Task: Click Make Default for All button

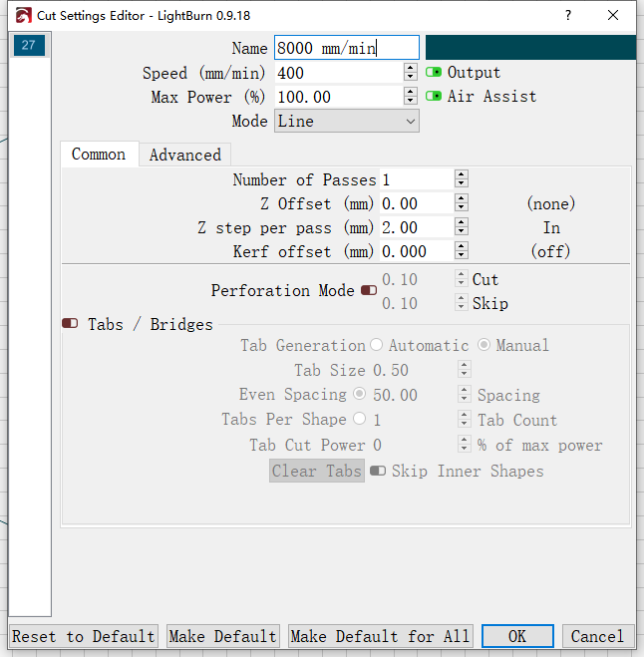Action: coord(381,636)
